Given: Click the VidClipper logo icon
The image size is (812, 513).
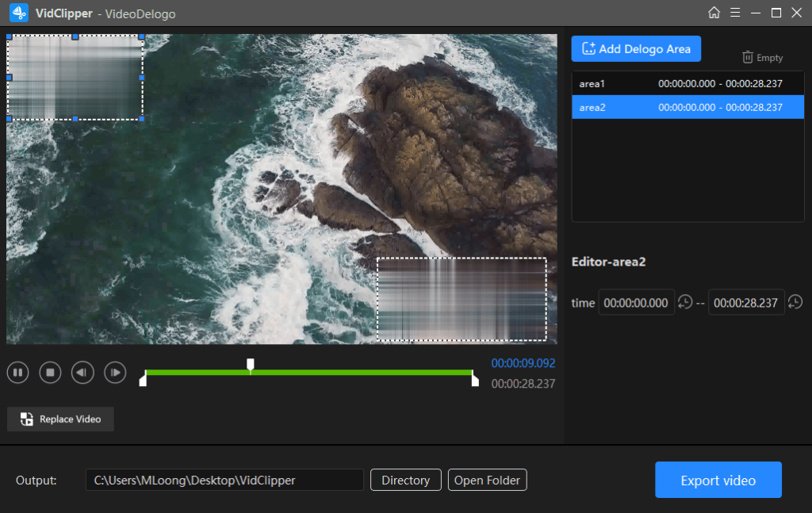Looking at the screenshot, I should tap(17, 12).
